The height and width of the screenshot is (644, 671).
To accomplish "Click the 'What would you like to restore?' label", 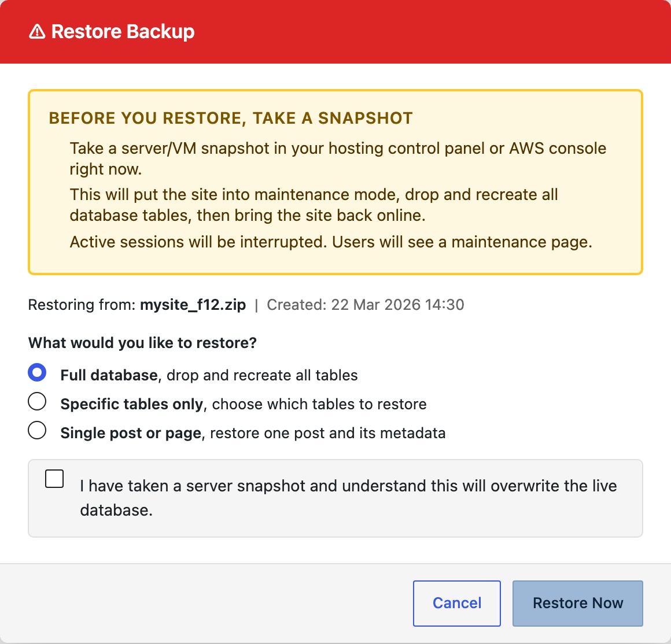I will 142,343.
